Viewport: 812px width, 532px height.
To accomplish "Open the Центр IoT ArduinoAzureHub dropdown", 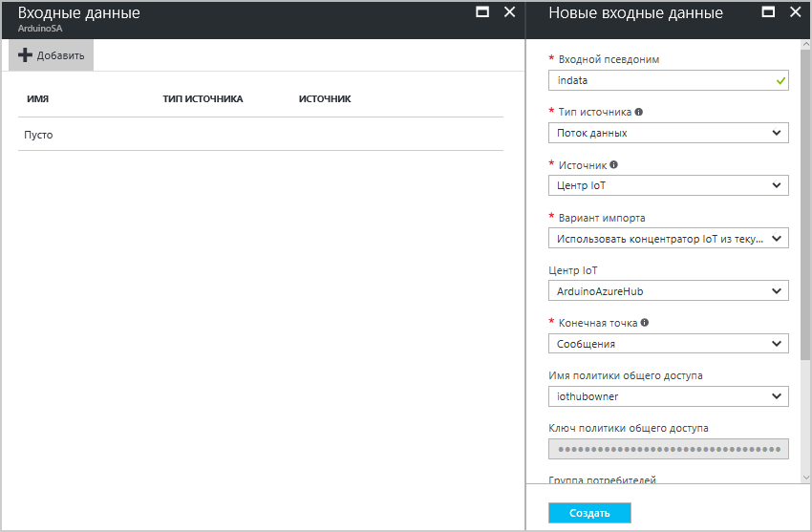I will pos(668,291).
